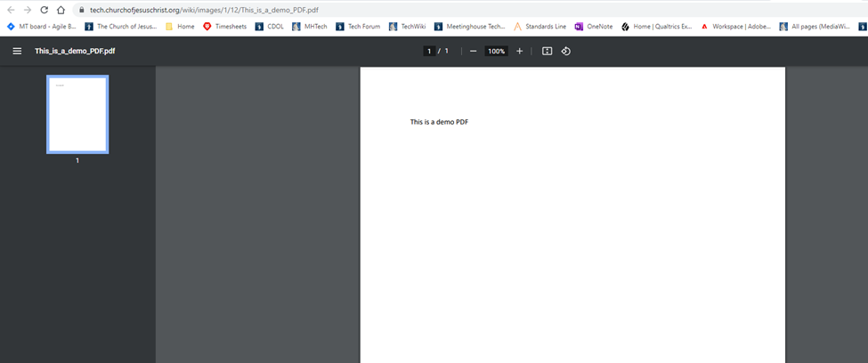Click the zoom out minus button
The image size is (868, 363).
[473, 52]
